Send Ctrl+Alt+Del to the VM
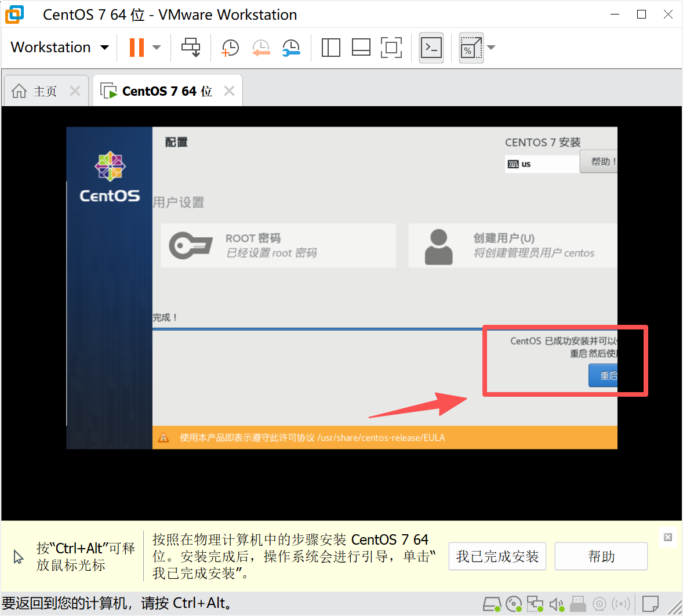This screenshot has height=616, width=683. 191,47
